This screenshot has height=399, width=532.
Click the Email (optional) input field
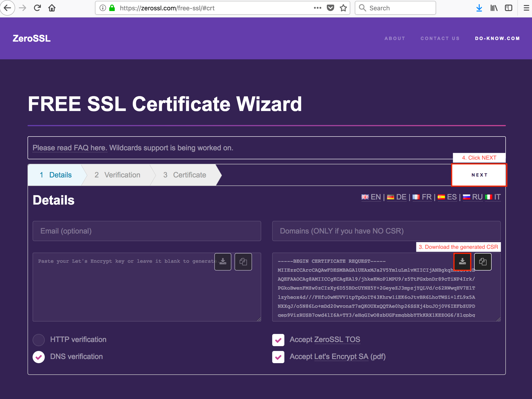click(147, 231)
